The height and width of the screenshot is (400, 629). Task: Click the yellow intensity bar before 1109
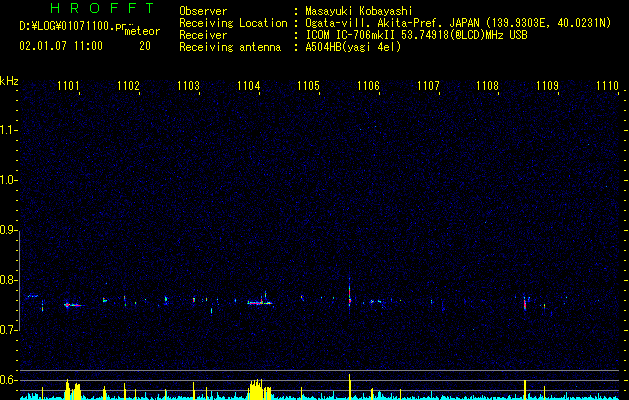coord(525,390)
